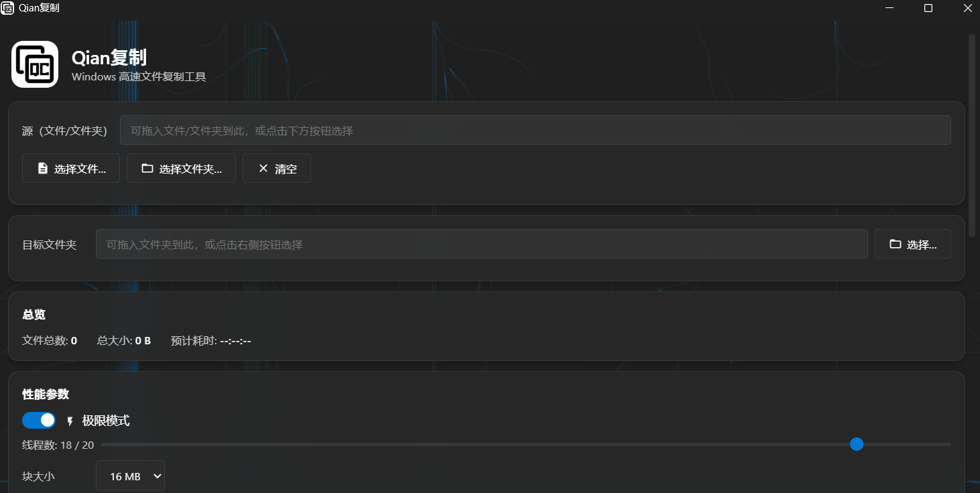Click the Qian复制 app logo icon

coord(35,64)
